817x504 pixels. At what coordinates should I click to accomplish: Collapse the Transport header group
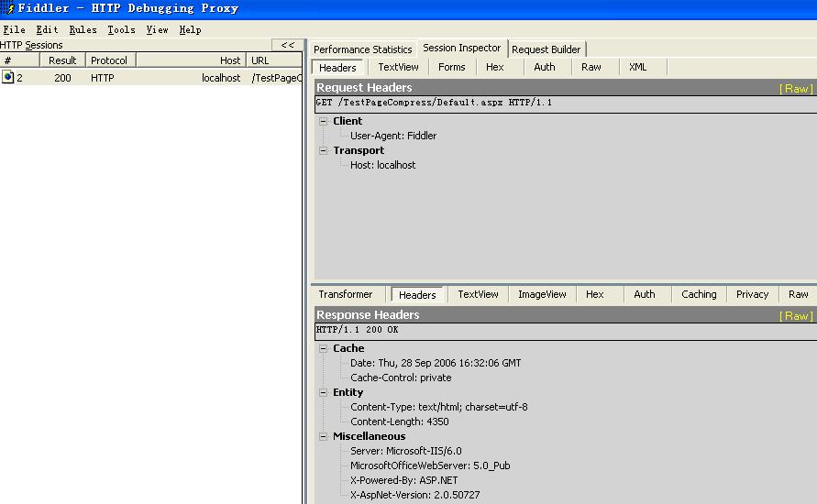(324, 150)
